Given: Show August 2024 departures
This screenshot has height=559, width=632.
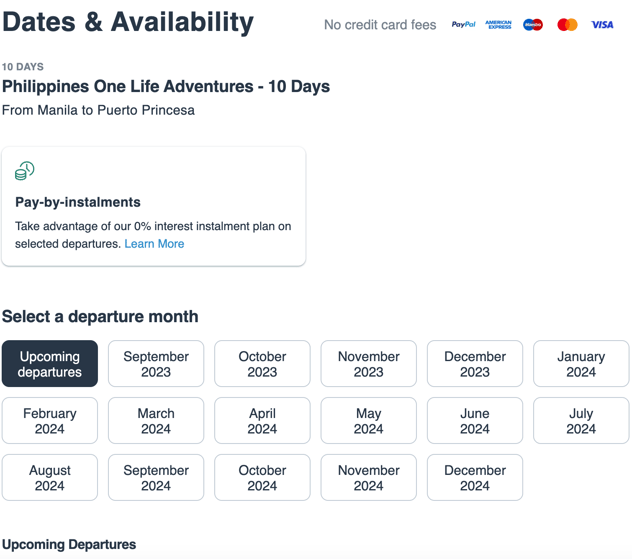Looking at the screenshot, I should pos(50,478).
